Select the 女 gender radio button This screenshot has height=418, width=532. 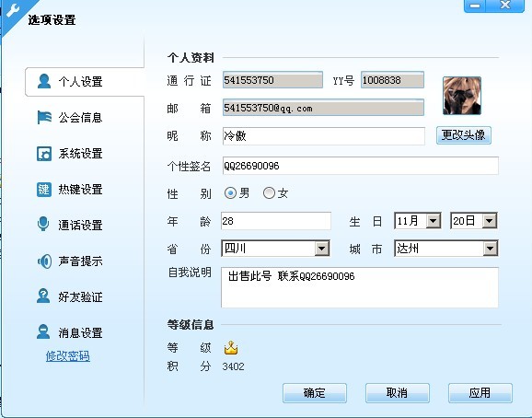(269, 193)
